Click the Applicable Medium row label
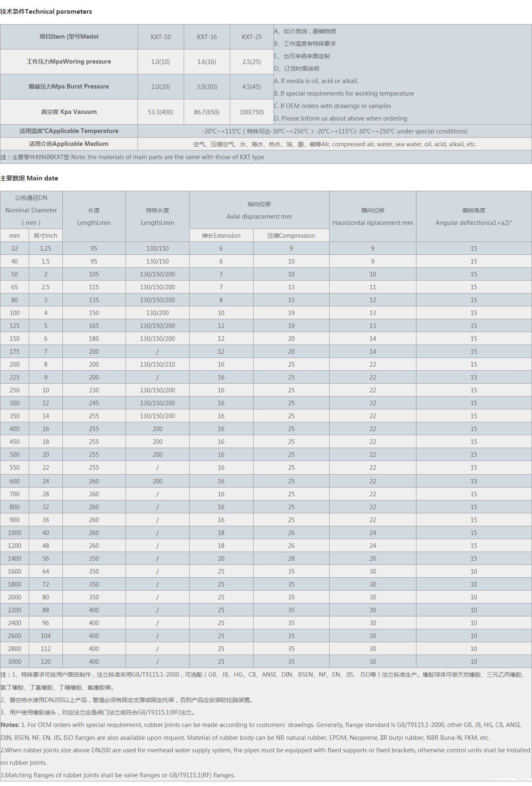532x786 pixels. [69, 144]
